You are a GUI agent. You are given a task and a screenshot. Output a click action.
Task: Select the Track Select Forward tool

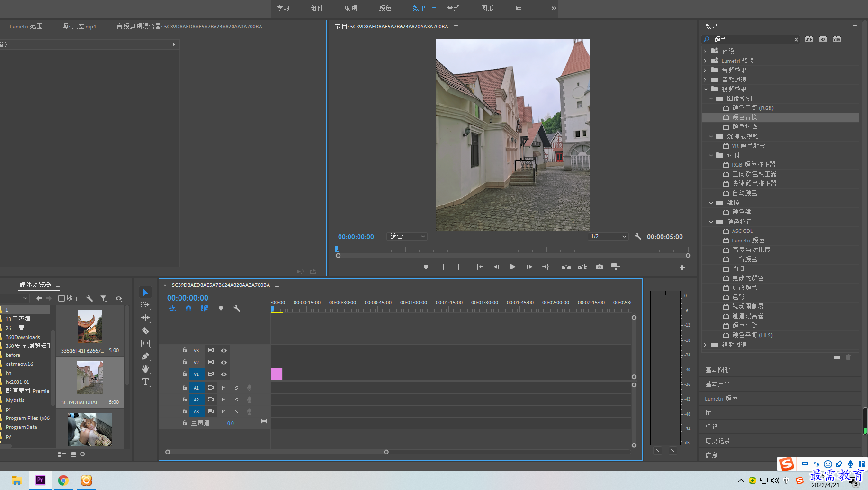pos(145,305)
